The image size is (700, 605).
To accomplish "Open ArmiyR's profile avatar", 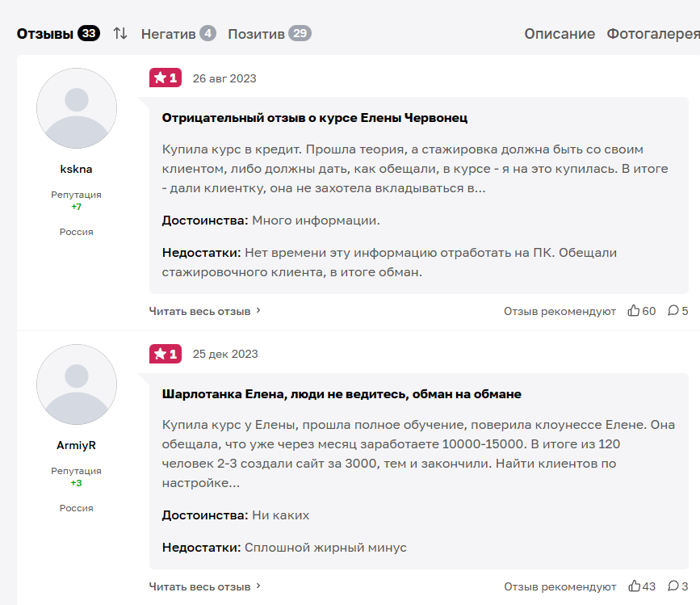I will [x=77, y=384].
